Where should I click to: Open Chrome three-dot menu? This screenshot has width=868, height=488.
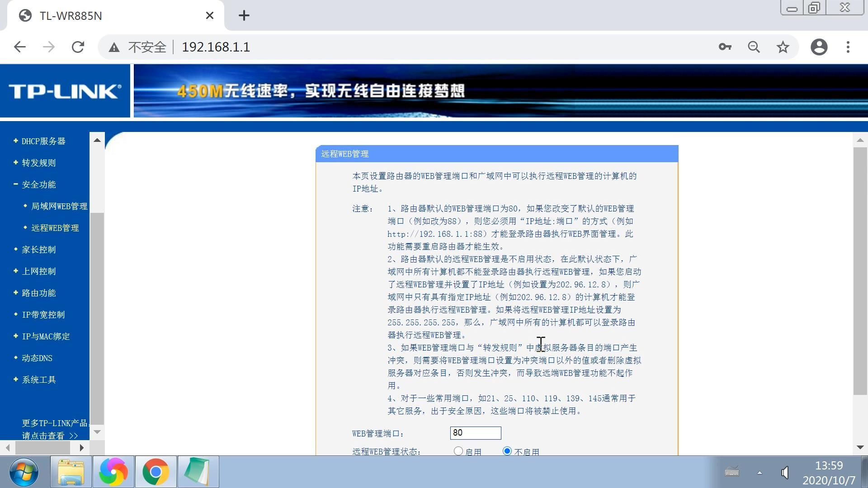(848, 47)
